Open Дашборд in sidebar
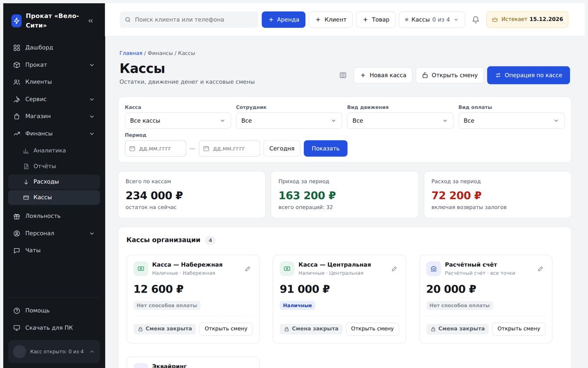Image resolution: width=588 pixels, height=368 pixels. [x=54, y=48]
